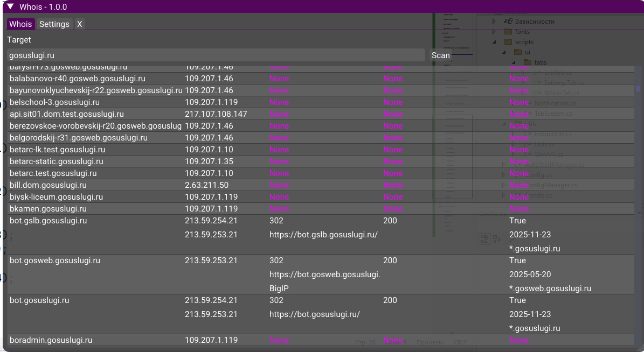Expand the Зависимости node in Solution Explorer behind

tap(494, 22)
